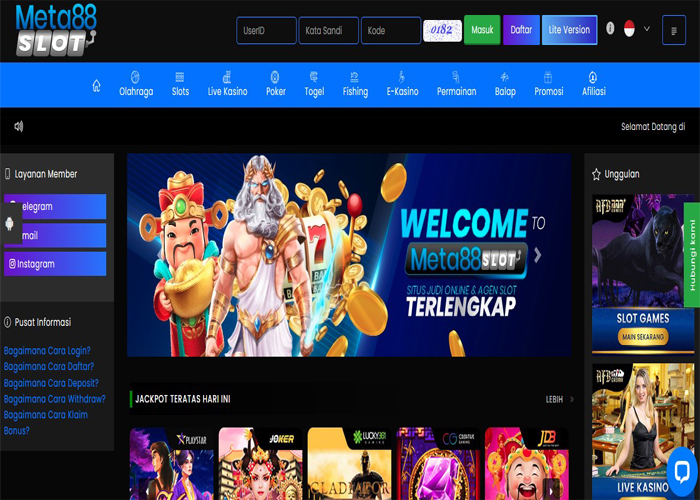Click the Unggulan star icon
Image resolution: width=700 pixels, height=500 pixels.
596,175
